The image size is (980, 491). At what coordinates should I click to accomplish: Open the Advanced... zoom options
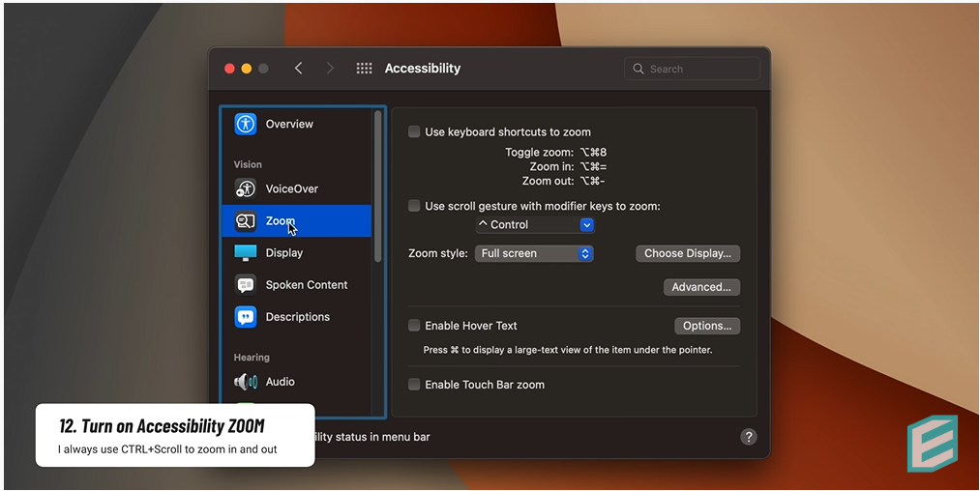701,287
